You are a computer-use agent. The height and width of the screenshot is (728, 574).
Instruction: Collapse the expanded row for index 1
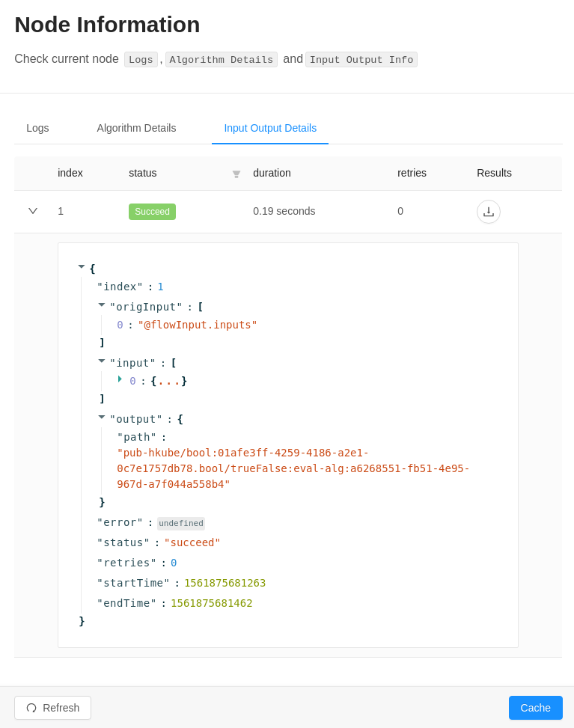click(32, 211)
